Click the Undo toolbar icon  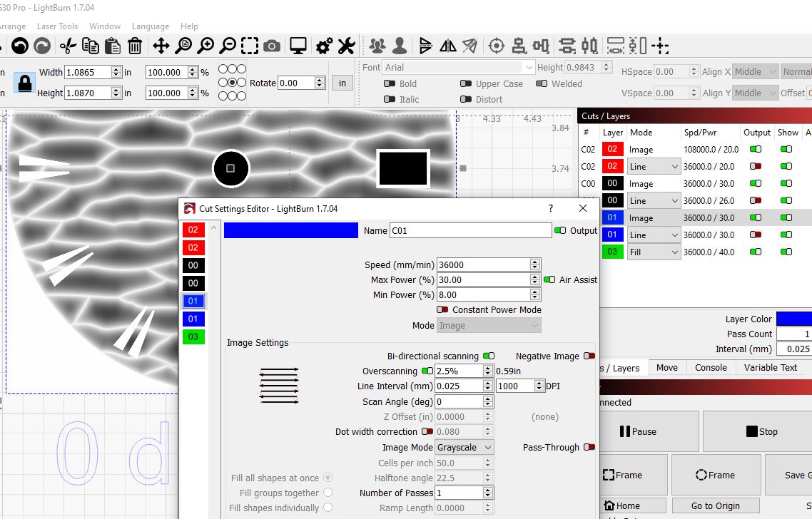click(20, 46)
